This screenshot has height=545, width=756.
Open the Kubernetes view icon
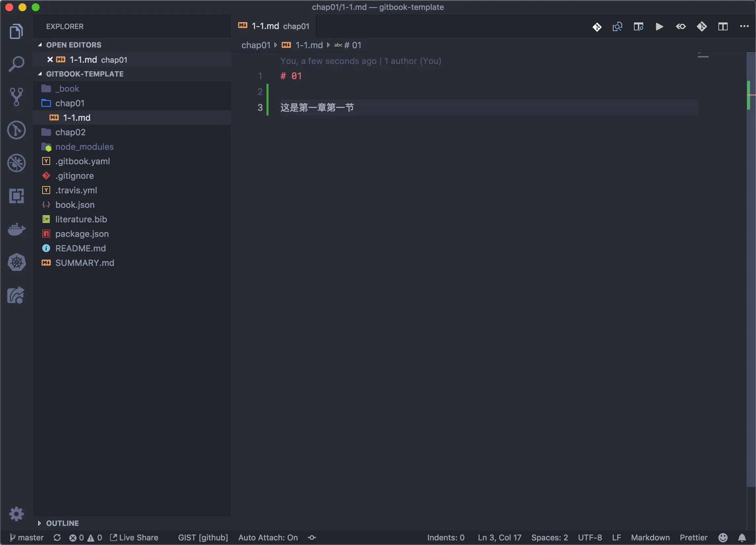pyautogui.click(x=16, y=262)
